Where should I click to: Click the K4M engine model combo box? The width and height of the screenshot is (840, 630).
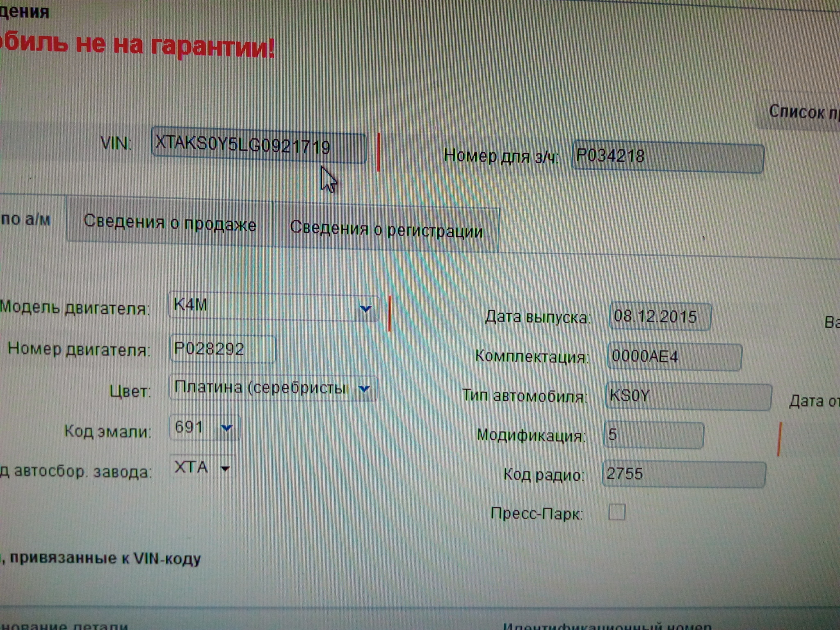pyautogui.click(x=262, y=306)
